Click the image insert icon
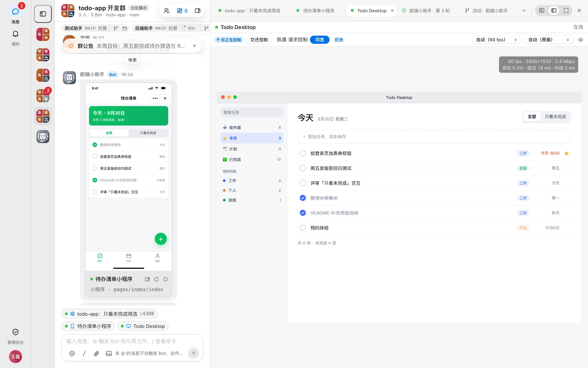The width and height of the screenshot is (588, 368). coord(109,353)
